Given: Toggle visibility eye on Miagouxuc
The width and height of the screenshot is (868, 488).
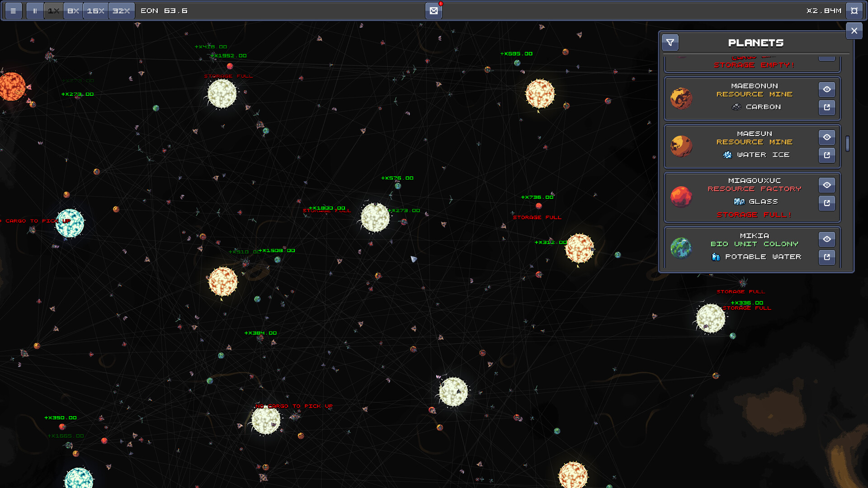Looking at the screenshot, I should click(x=827, y=185).
